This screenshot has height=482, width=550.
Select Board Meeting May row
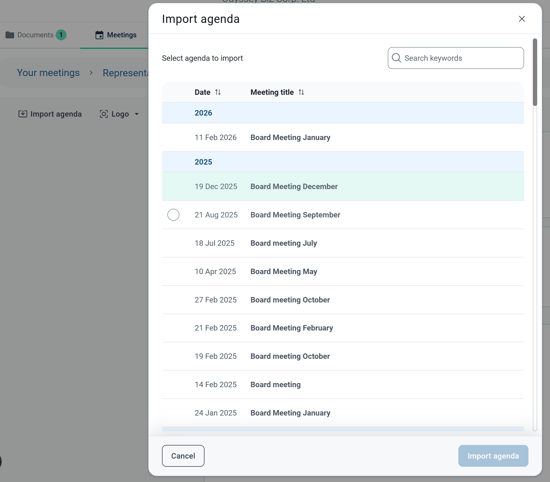pyautogui.click(x=343, y=272)
